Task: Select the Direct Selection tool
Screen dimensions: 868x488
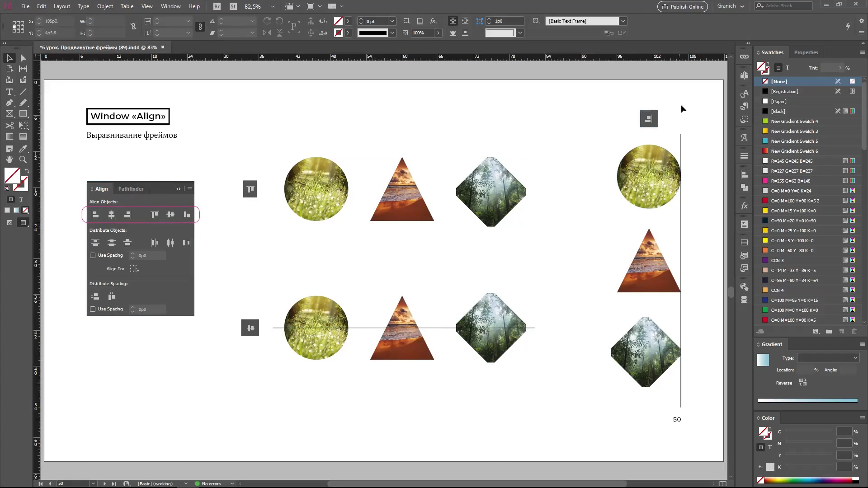Action: click(23, 58)
